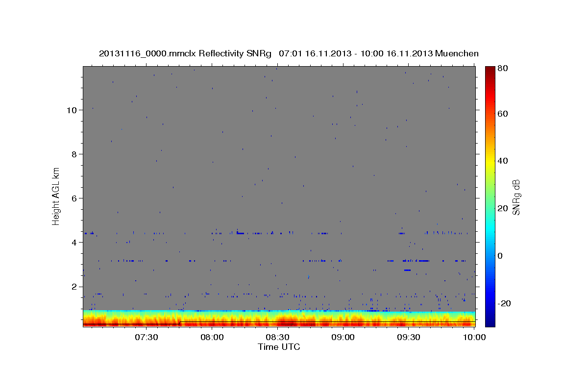Click the red high-reflectivity band near the ground
This screenshot has width=588, height=392.
pyautogui.click(x=279, y=323)
